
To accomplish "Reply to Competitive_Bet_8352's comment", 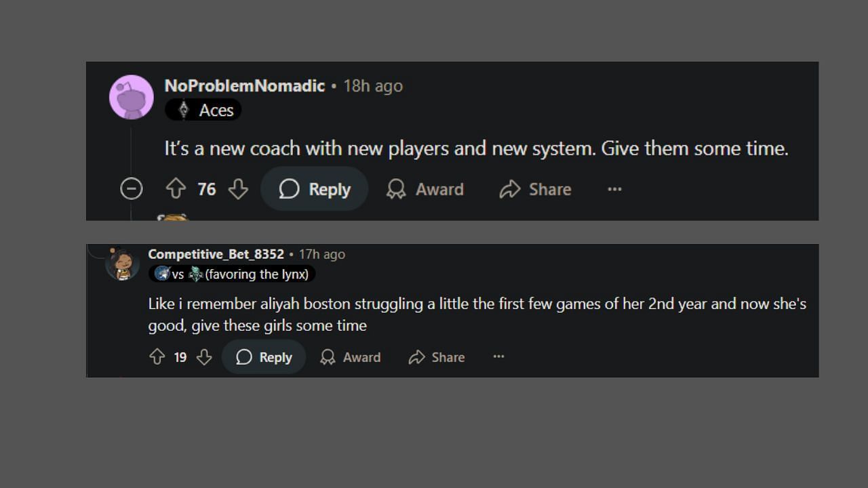I will coord(264,357).
